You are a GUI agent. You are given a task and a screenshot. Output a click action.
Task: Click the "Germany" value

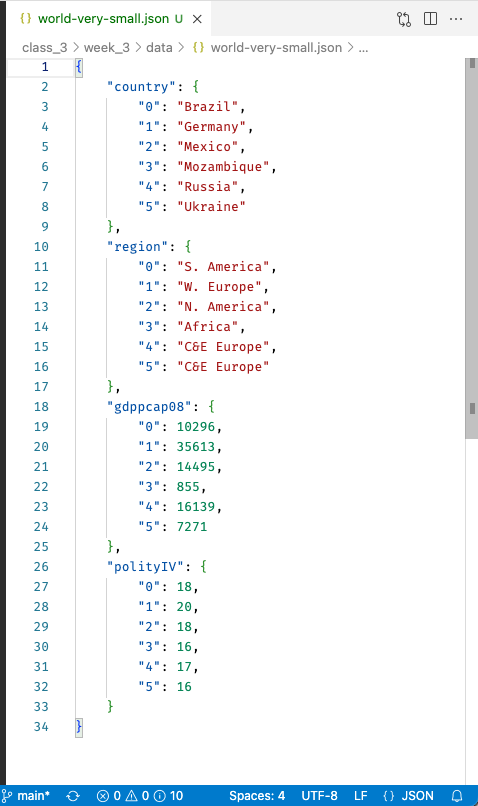211,127
